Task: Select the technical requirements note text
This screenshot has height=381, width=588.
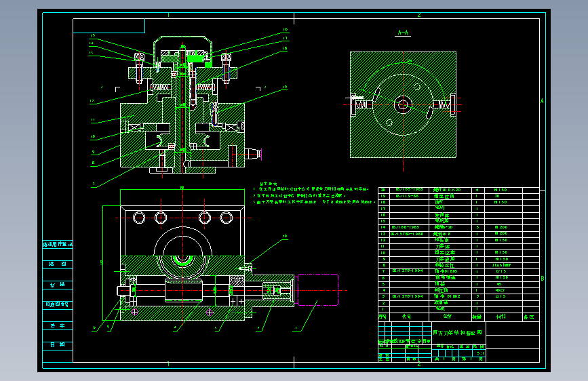Action: [x=314, y=193]
